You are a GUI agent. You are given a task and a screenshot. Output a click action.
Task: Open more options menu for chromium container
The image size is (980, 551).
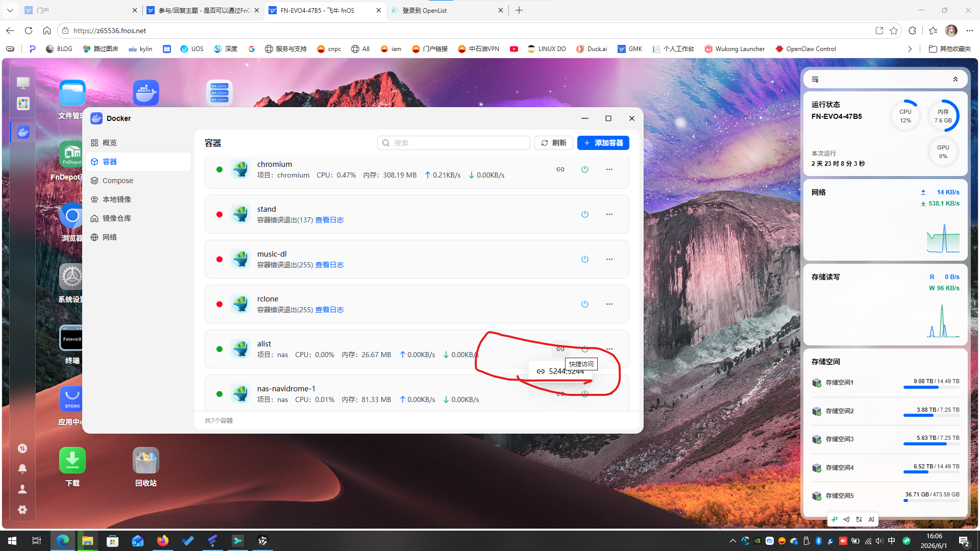[609, 169]
